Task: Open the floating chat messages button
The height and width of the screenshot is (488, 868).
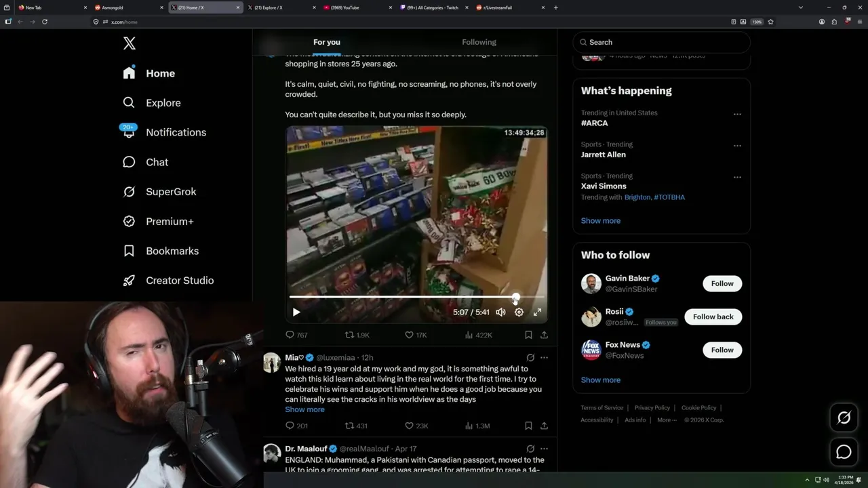Action: [x=844, y=452]
